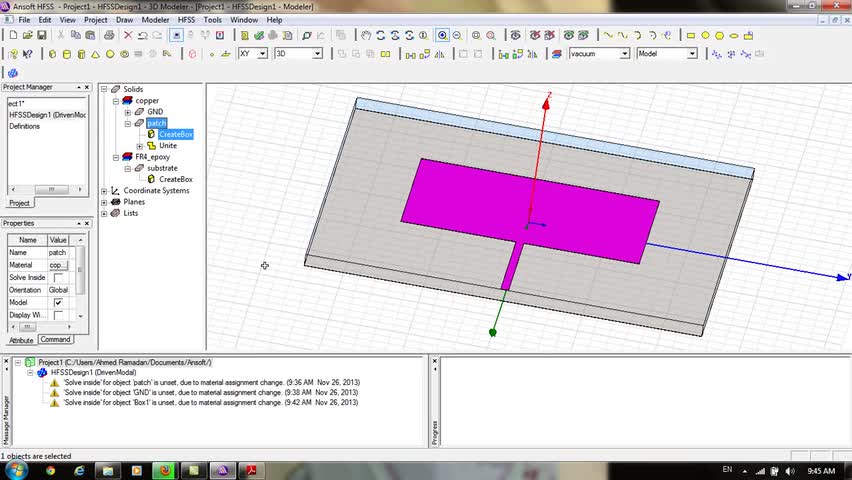The height and width of the screenshot is (480, 852).
Task: Open the HFSS menu
Action: pos(186,19)
